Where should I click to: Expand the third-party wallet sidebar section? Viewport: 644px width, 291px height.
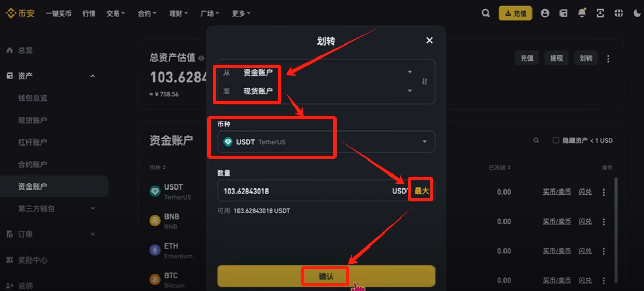[93, 208]
